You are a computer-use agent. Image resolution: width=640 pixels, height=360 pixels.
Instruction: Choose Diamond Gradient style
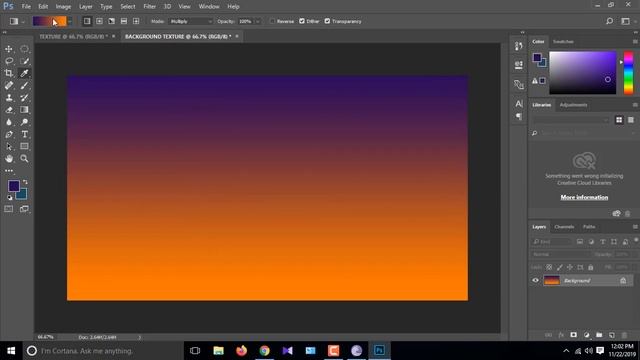[x=136, y=21]
